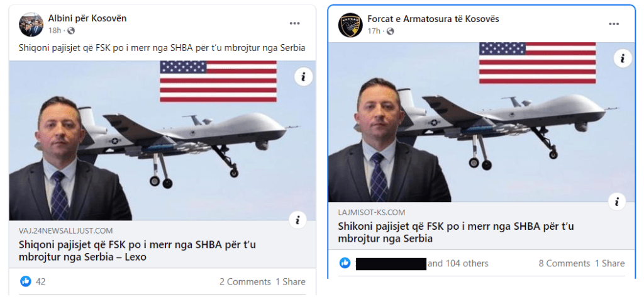The image size is (644, 299).
Task: Open the headline link from vaj.24newsalljust.com
Action: click(x=137, y=251)
